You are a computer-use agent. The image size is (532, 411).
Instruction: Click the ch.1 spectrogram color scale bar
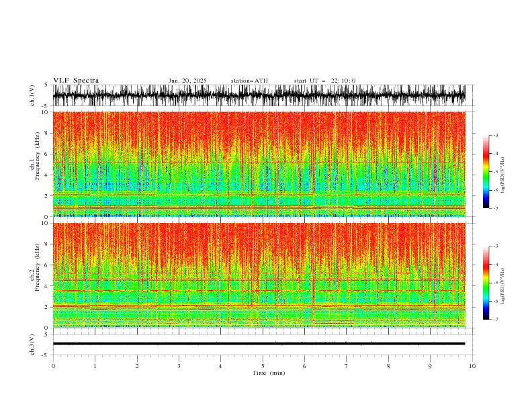click(x=486, y=171)
